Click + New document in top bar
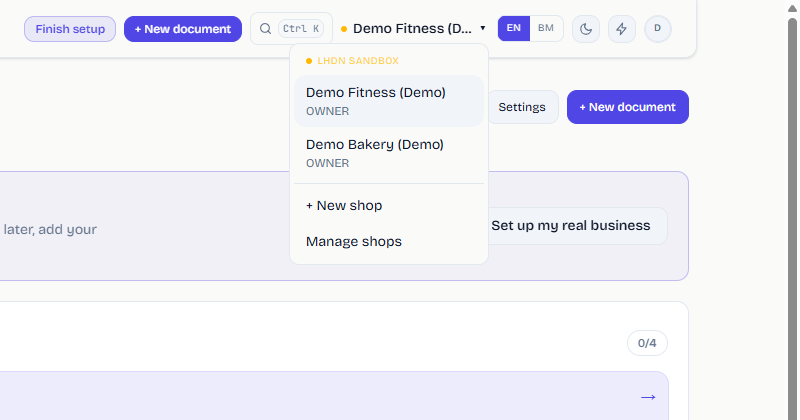Image resolution: width=800 pixels, height=420 pixels. coord(183,29)
